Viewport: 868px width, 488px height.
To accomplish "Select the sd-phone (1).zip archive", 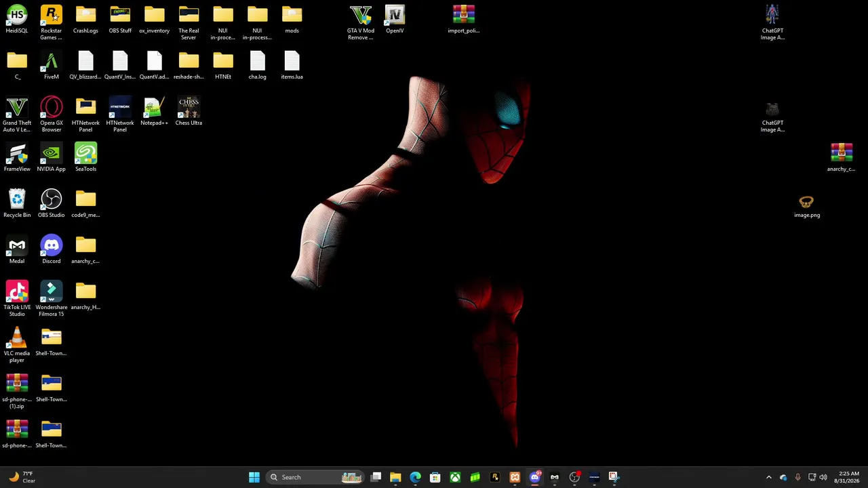I will [17, 391].
